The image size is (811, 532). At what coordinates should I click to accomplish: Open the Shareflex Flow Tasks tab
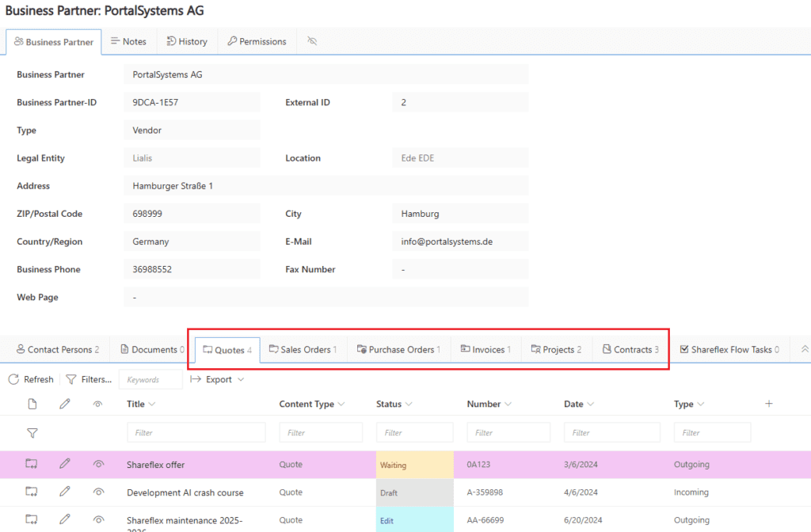pos(729,349)
